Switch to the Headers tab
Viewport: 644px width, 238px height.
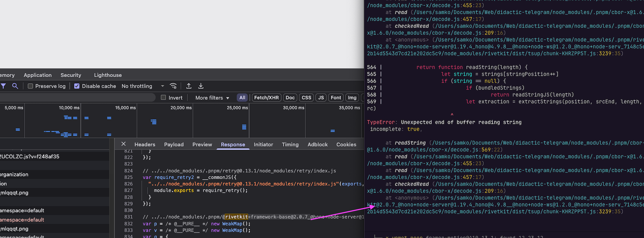145,144
